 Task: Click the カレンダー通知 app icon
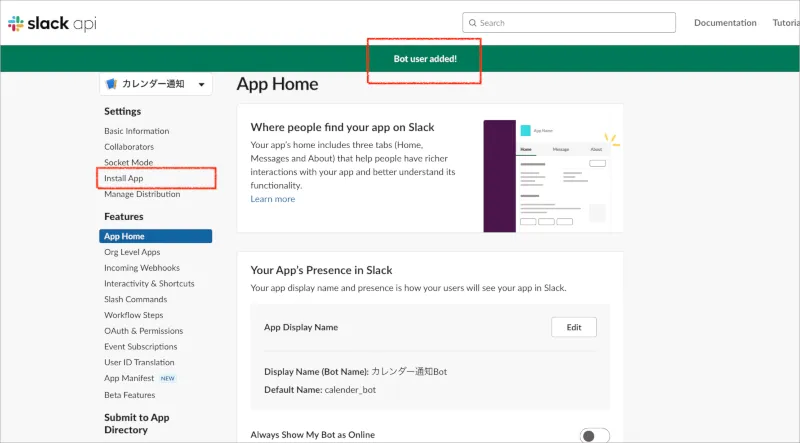click(111, 84)
